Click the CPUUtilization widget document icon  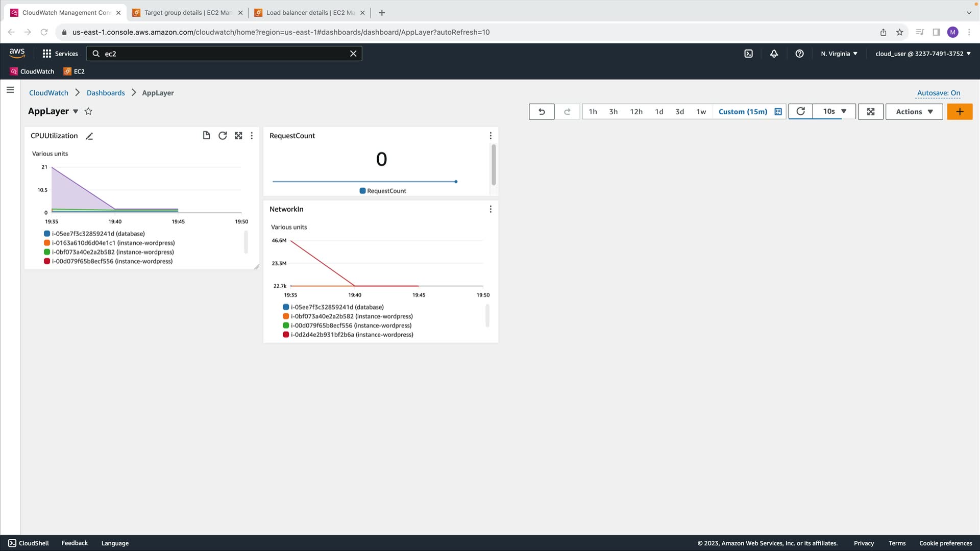(x=206, y=136)
